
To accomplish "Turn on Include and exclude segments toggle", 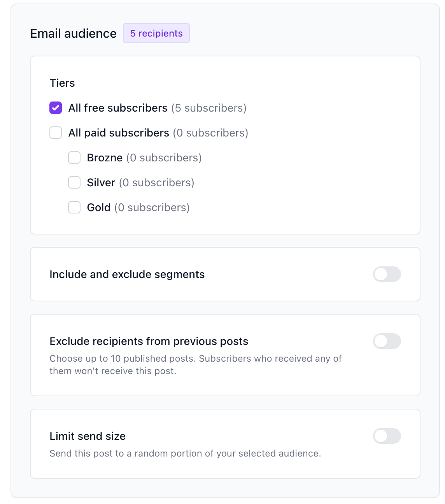I will 387,274.
